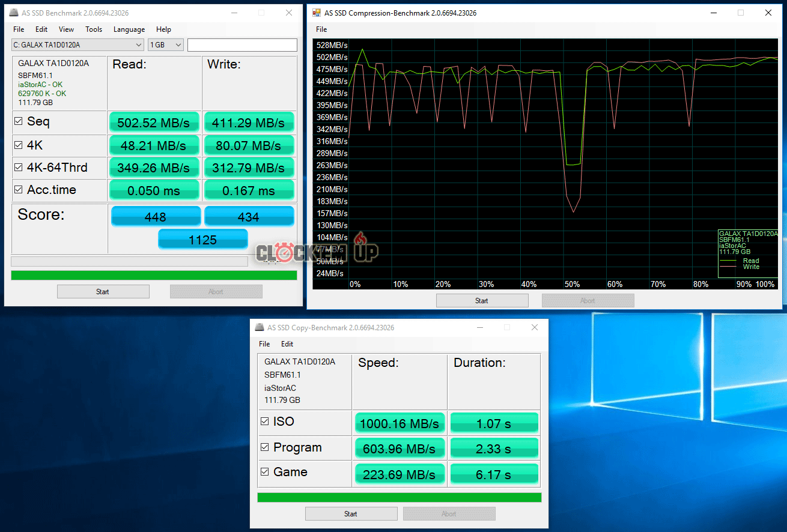The height and width of the screenshot is (532, 787).
Task: Toggle the ISO copy test checkbox
Action: point(264,422)
